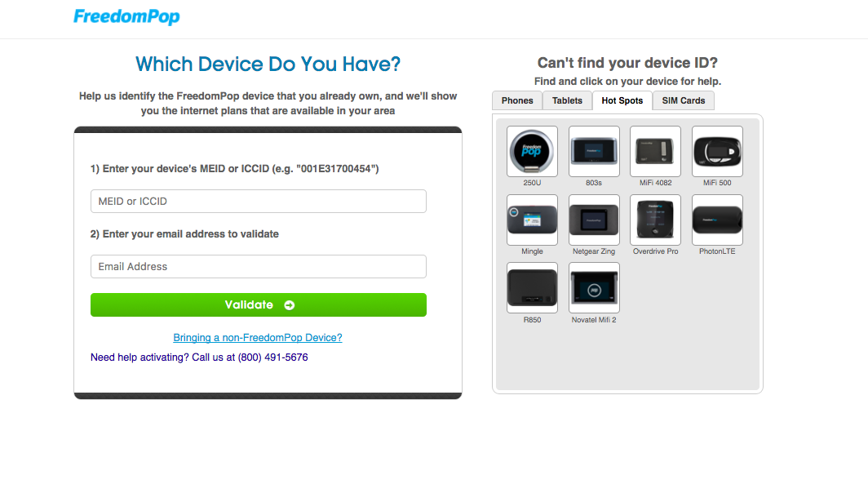Choose the MiFi 4082 device image

(x=655, y=151)
